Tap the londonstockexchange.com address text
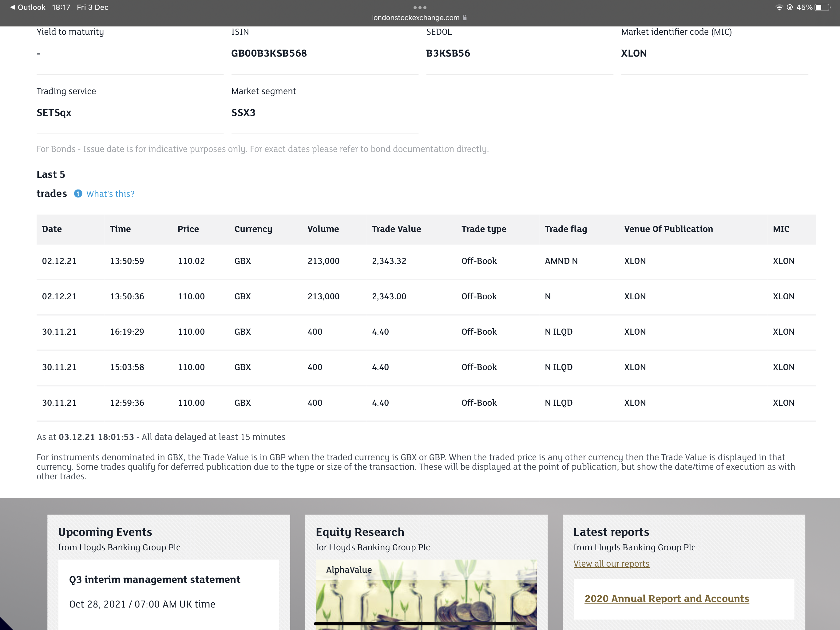840x630 pixels. click(x=415, y=18)
